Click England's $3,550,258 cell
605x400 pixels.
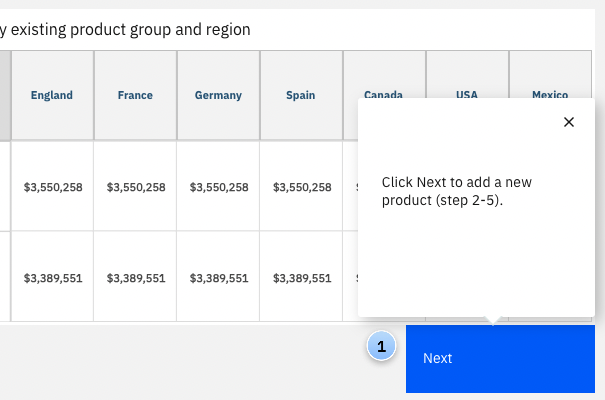click(x=52, y=187)
